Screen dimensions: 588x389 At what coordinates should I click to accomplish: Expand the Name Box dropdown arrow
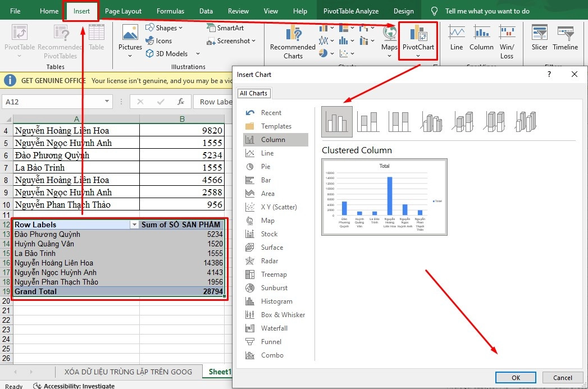(x=107, y=102)
